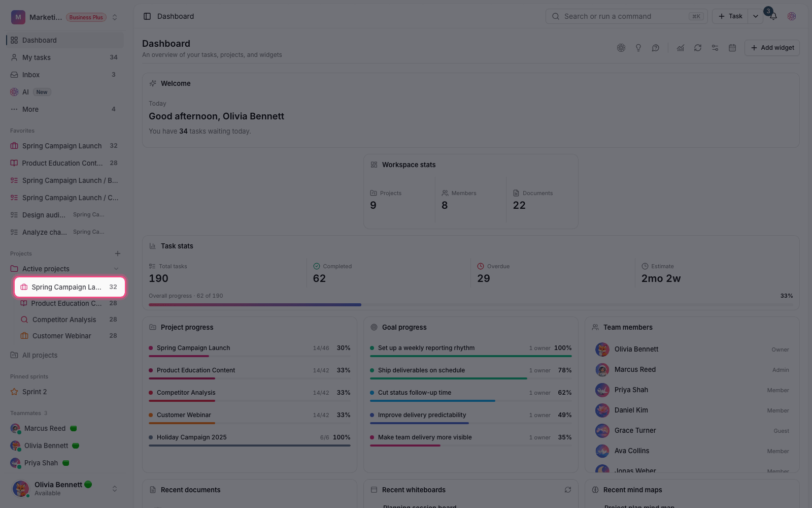Open dashboard settings sliders icon
Screen dimensions: 812x508
715,48
